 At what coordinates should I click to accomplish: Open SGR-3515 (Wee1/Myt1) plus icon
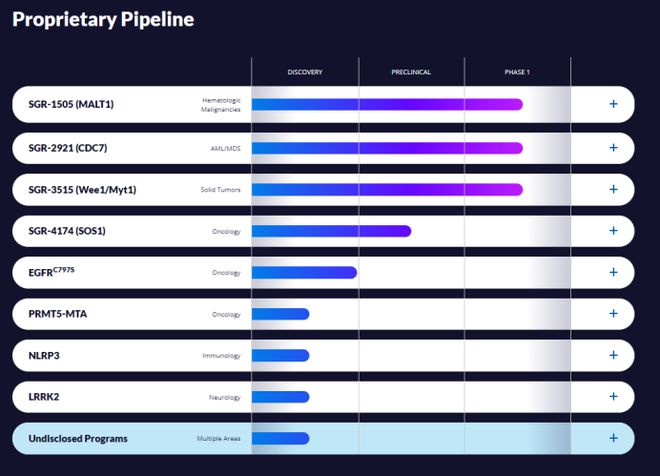(x=613, y=189)
